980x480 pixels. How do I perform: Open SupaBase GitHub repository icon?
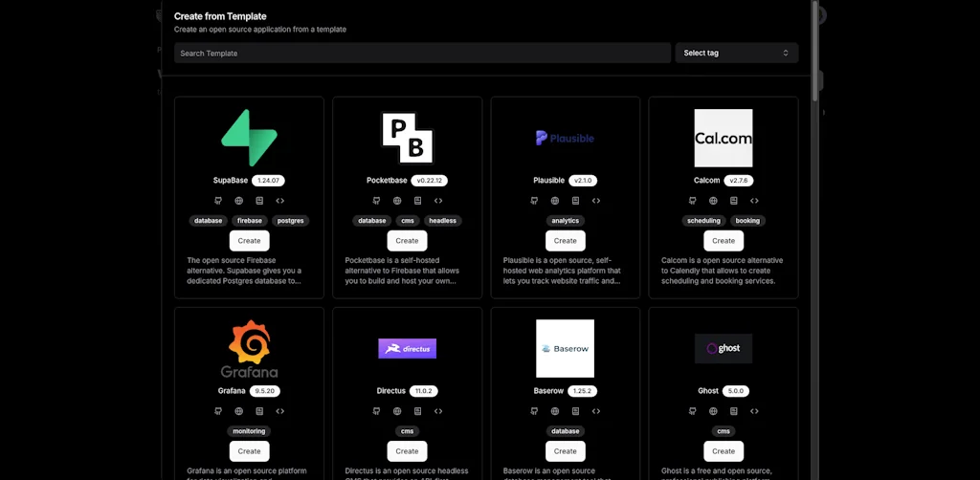pyautogui.click(x=218, y=201)
